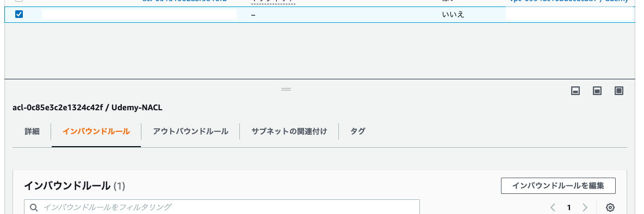The width and height of the screenshot is (644, 214).
Task: Collapse details panel to the bottom layout icon
Action: tap(575, 91)
